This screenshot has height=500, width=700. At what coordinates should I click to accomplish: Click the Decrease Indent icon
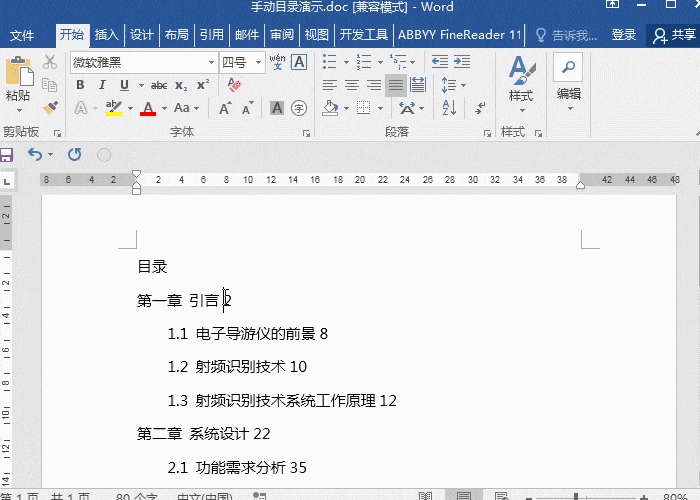[x=440, y=62]
